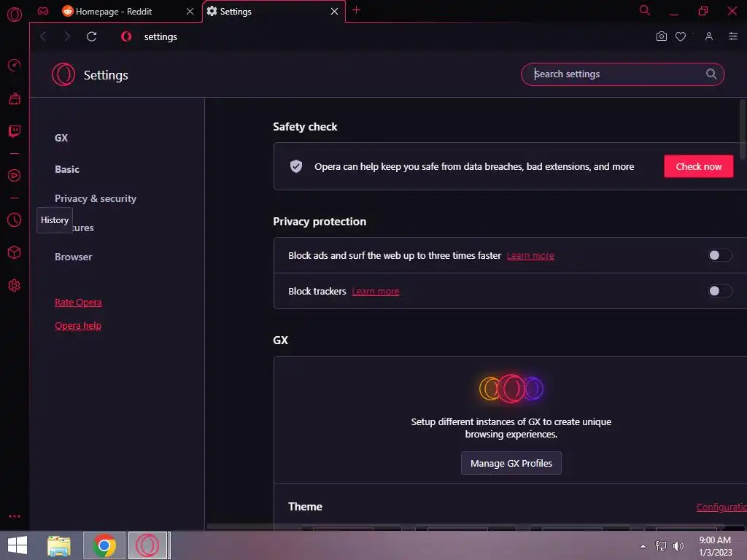The height and width of the screenshot is (560, 747).
Task: Open Privacy & security section
Action: point(96,198)
